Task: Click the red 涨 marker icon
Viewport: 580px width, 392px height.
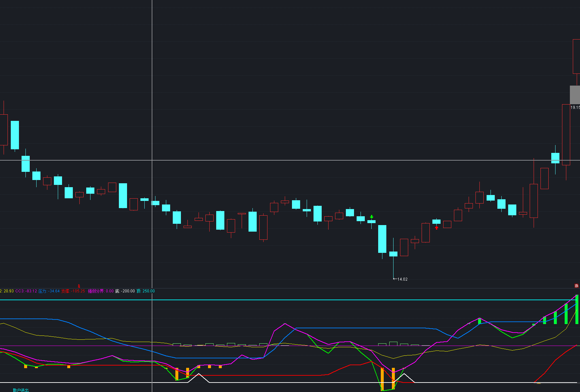Action: 576,286
